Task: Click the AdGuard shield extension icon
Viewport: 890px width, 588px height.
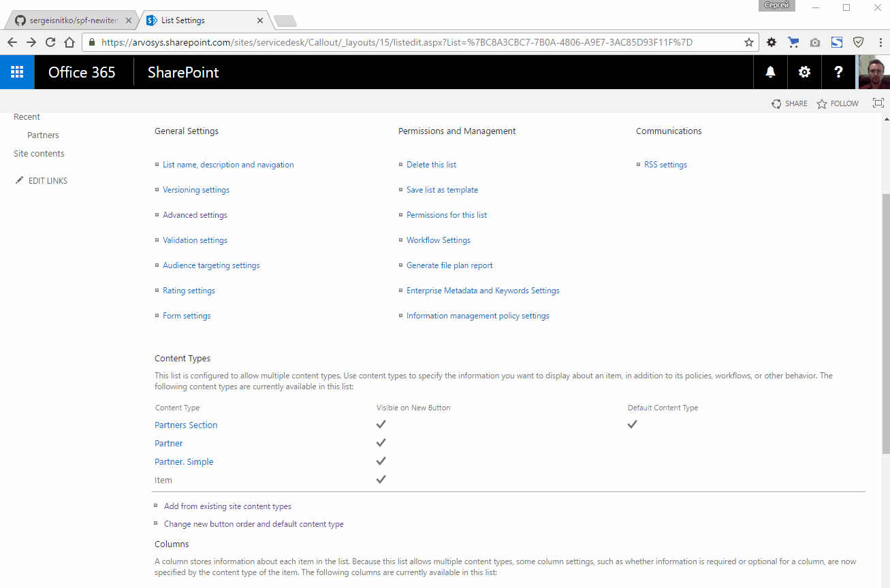Action: pyautogui.click(x=858, y=42)
